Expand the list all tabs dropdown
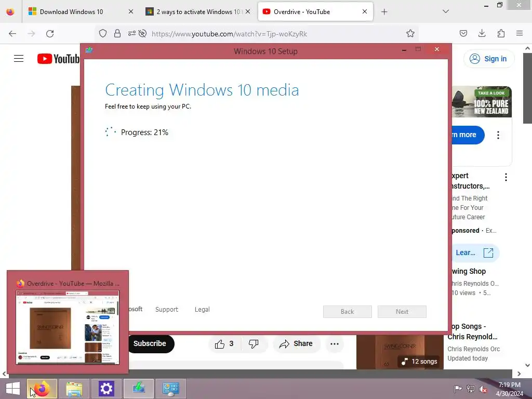 pyautogui.click(x=446, y=11)
